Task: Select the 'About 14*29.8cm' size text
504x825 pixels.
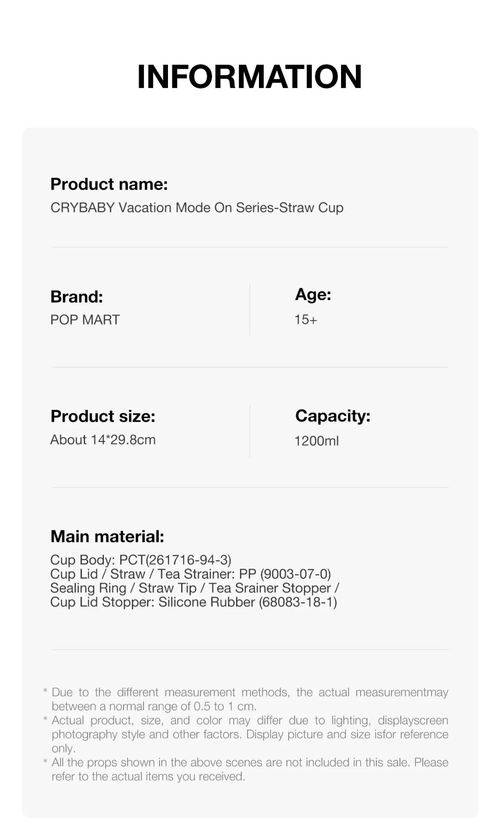Action: pyautogui.click(x=103, y=440)
